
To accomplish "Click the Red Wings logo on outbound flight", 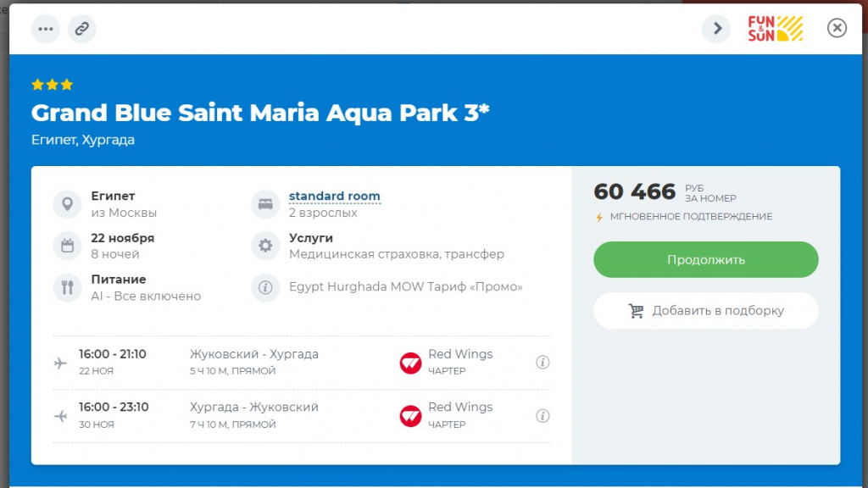I will pos(410,363).
